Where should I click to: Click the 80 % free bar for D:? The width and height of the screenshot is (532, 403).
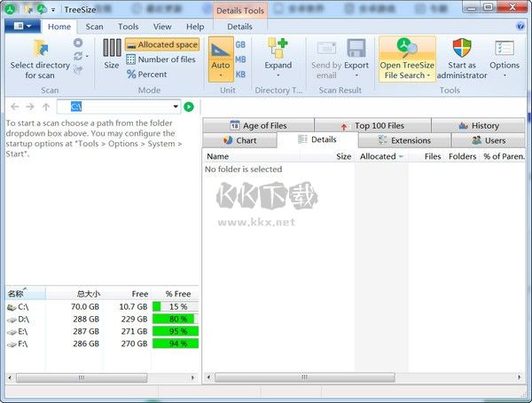point(176,319)
